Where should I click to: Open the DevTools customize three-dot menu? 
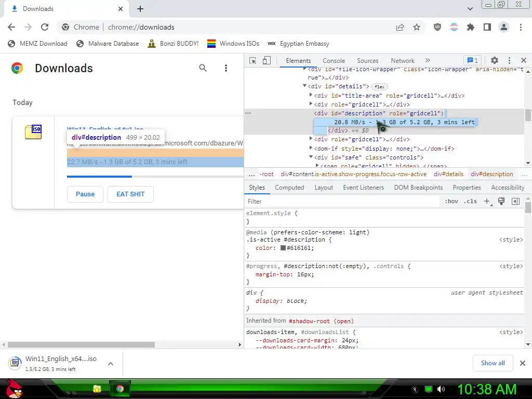click(x=509, y=60)
